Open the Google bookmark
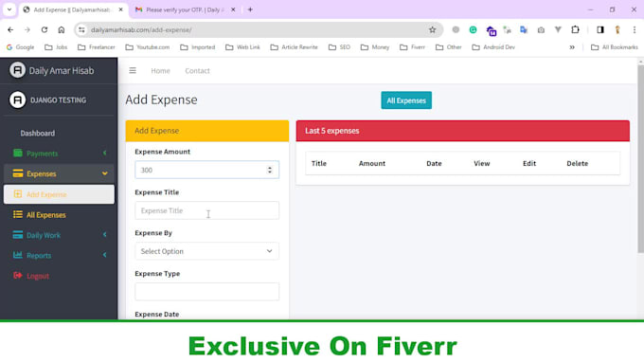 [20, 47]
